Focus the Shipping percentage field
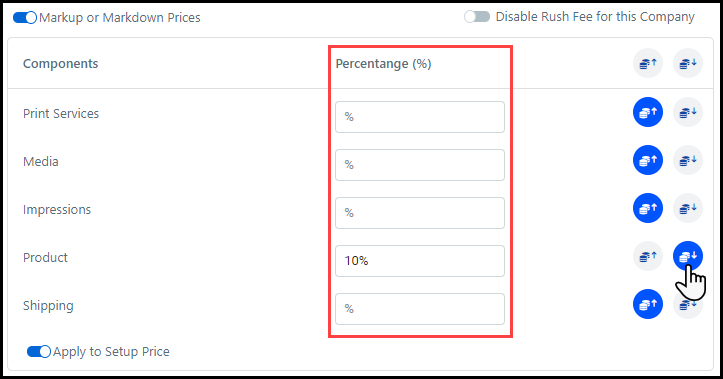723x379 pixels. 420,309
